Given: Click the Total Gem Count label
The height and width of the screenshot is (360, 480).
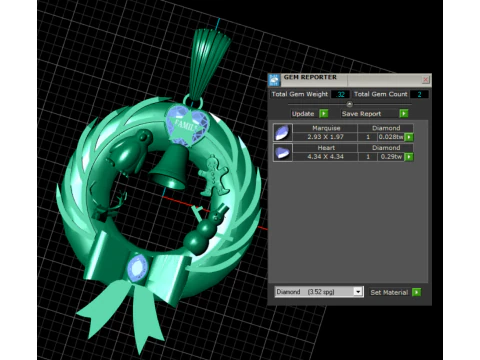Looking at the screenshot, I should [381, 94].
